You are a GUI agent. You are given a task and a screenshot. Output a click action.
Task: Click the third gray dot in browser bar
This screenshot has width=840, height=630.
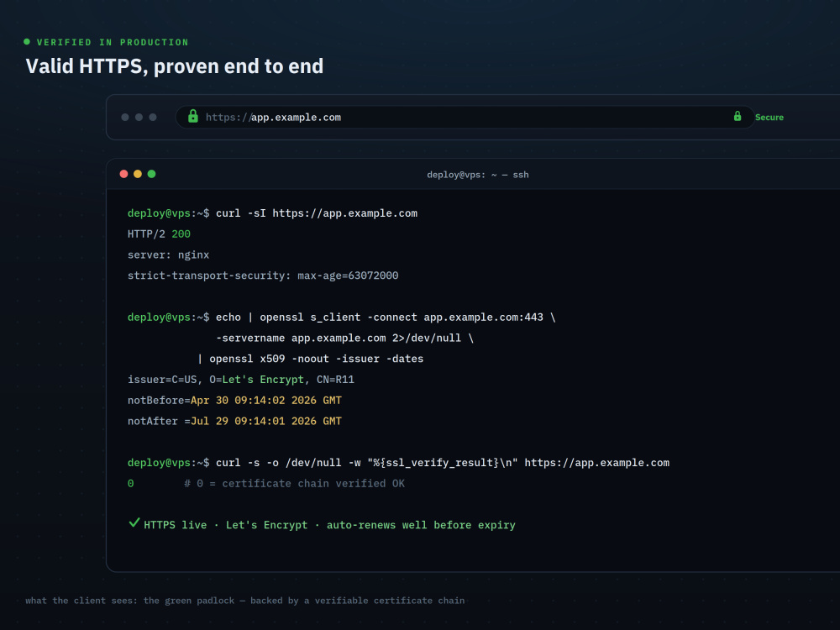tap(153, 118)
